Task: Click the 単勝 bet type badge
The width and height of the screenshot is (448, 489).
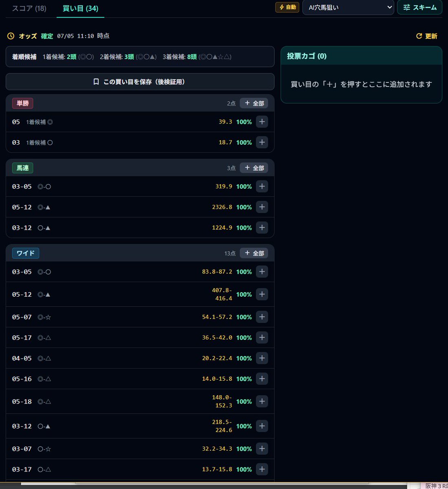Action: [22, 103]
